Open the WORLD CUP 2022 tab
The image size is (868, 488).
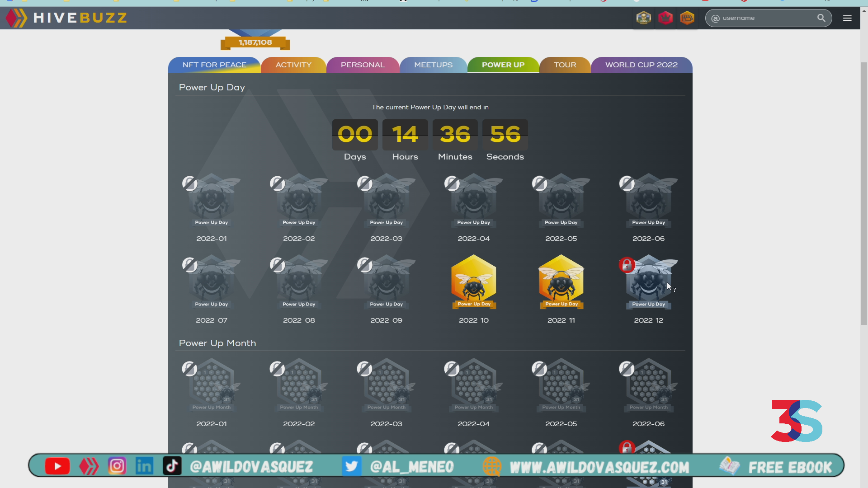tap(641, 65)
